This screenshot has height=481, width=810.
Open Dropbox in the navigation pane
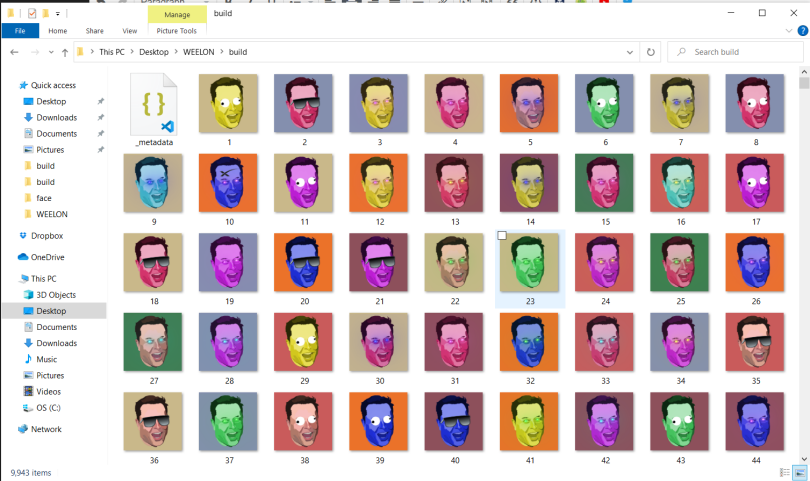coord(41,236)
